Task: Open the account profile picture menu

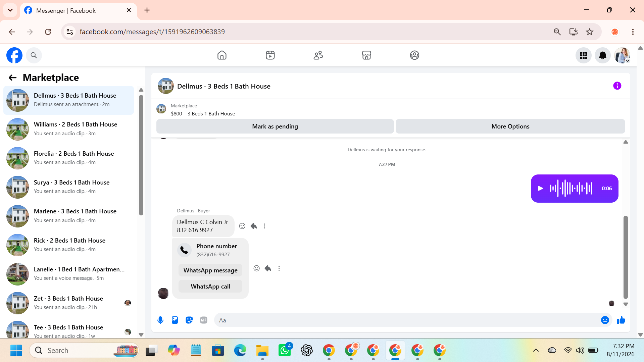Action: (622, 55)
